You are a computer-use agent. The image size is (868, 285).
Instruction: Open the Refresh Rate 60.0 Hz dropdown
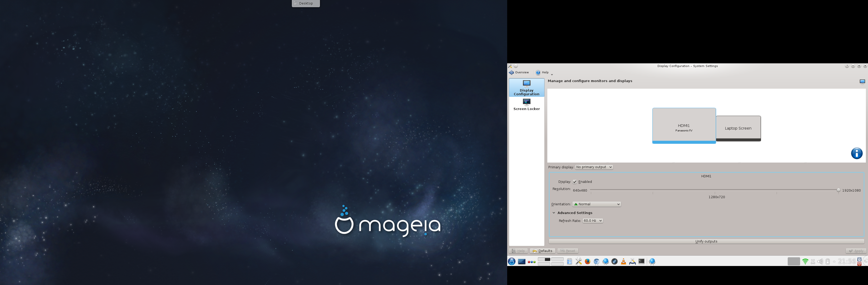[593, 221]
